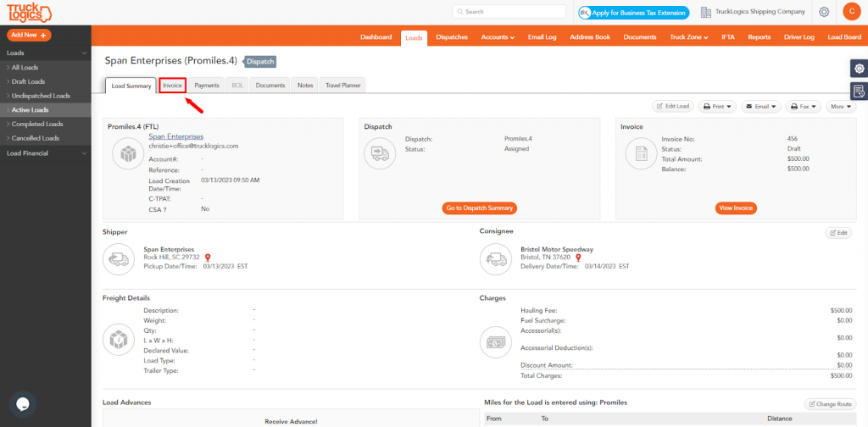The width and height of the screenshot is (868, 427).
Task: Expand the Load Financial sidebar section
Action: (x=46, y=153)
